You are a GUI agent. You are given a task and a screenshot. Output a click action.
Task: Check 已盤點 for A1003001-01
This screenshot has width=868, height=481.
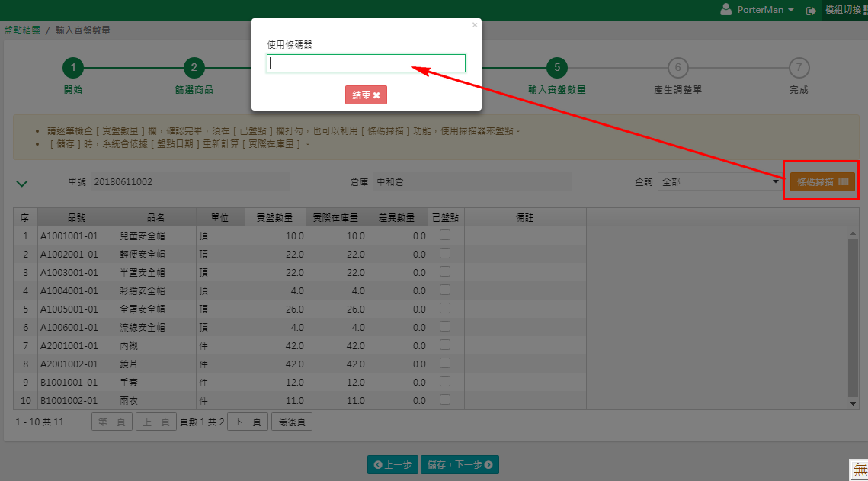point(444,272)
